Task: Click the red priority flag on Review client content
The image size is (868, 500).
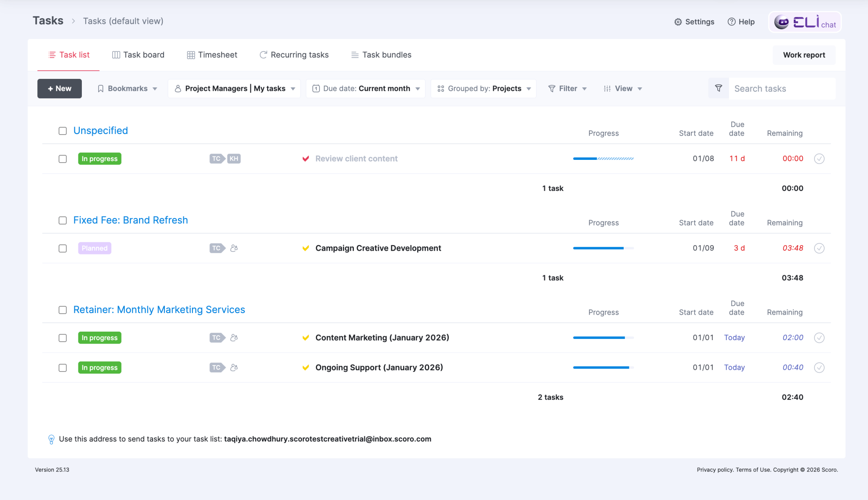Action: (x=306, y=159)
